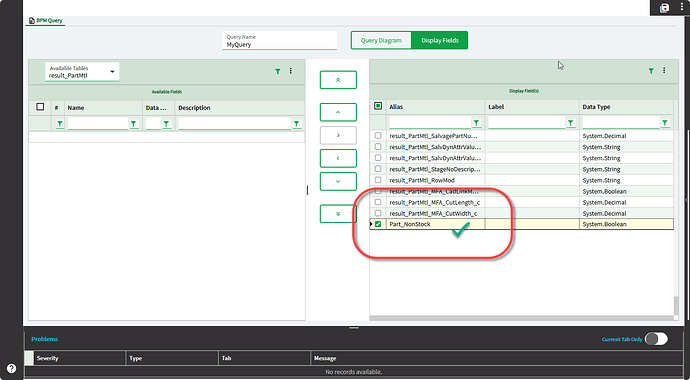Check the result_PartMtl_MFA_CutLength_c row checkbox
This screenshot has width=690, height=380.
[x=378, y=202]
